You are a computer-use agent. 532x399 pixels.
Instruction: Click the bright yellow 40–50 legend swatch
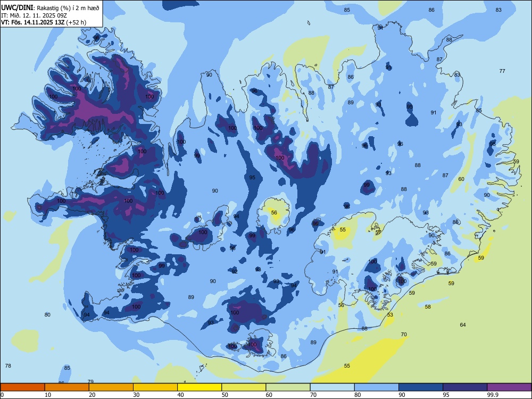tap(199, 387)
